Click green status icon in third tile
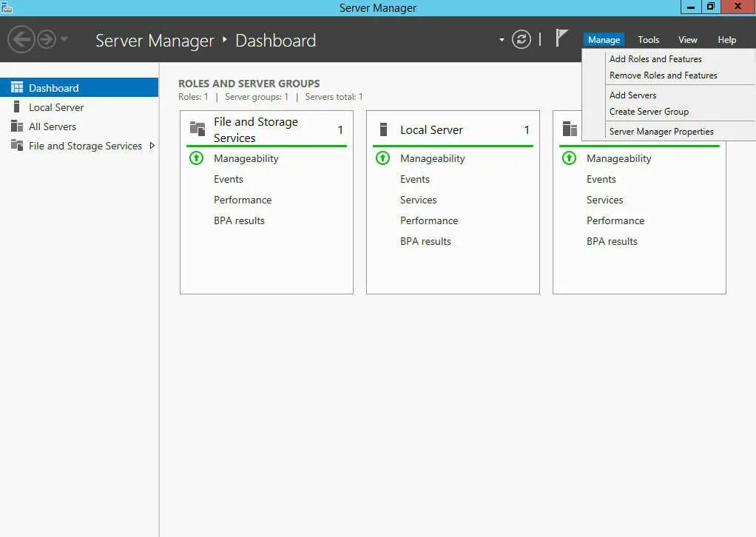Screen dimensions: 756x537 (569, 158)
